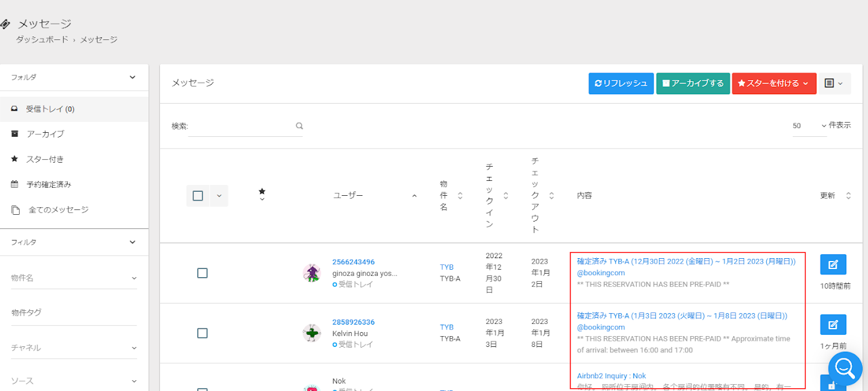Open the blue chat search bubble
Image resolution: width=868 pixels, height=391 pixels.
tap(844, 368)
